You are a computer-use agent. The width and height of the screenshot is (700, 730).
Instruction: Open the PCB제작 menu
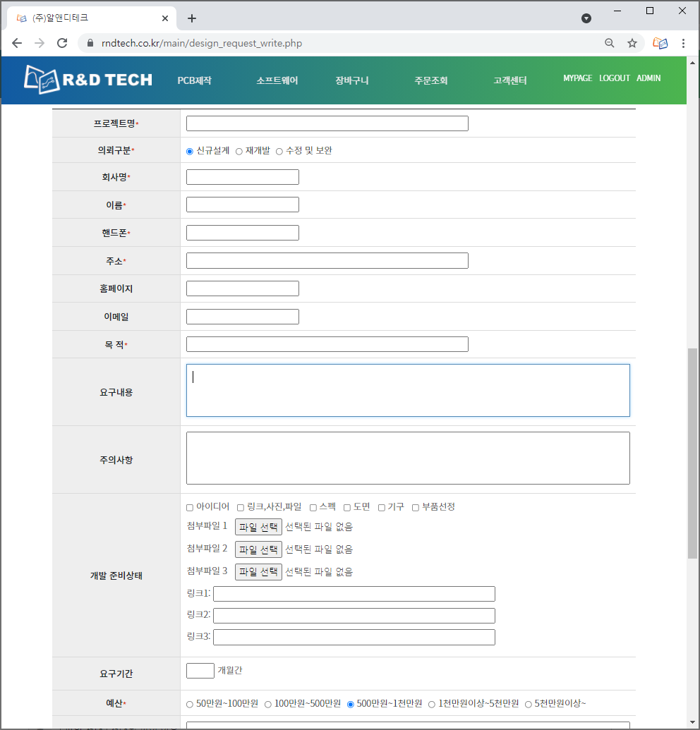pos(194,80)
